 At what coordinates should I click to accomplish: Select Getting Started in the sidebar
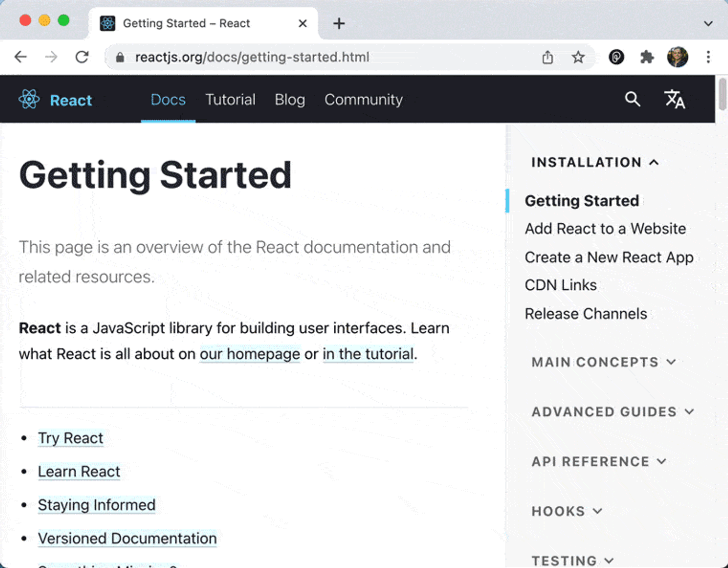[582, 201]
